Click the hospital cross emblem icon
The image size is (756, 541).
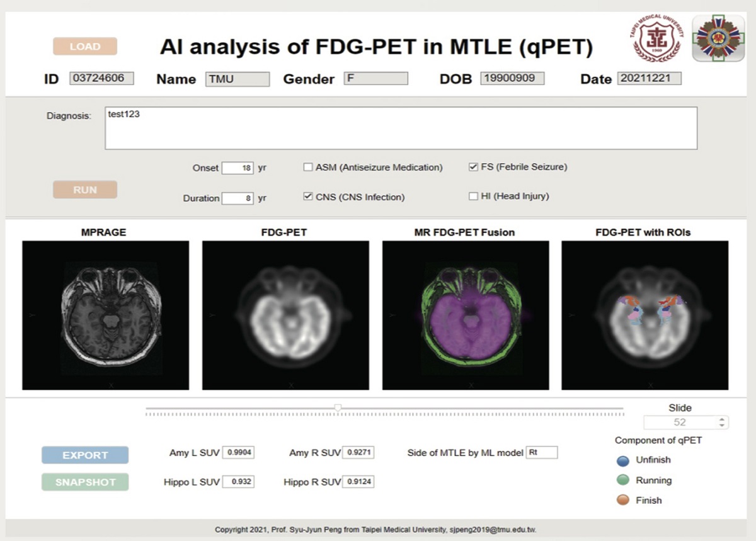[x=717, y=39]
